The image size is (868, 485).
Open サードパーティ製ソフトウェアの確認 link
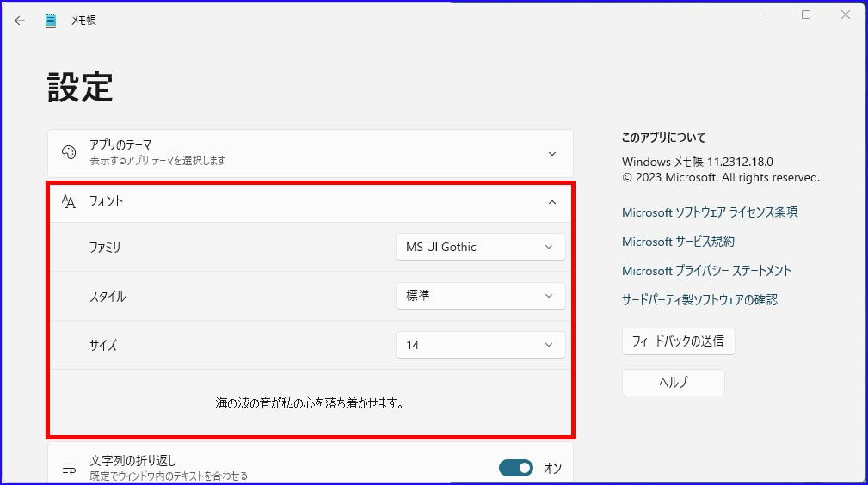[699, 299]
